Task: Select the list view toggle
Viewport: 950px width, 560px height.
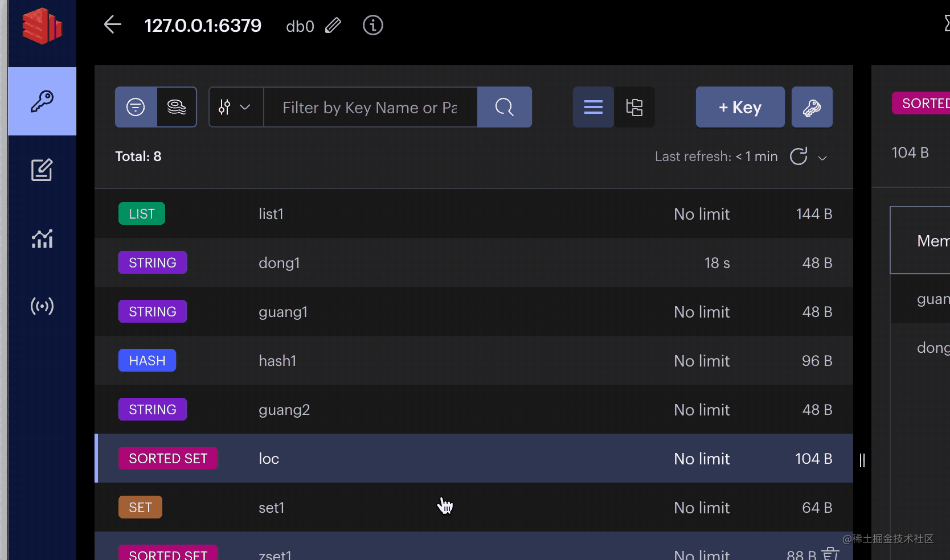Action: 593,107
